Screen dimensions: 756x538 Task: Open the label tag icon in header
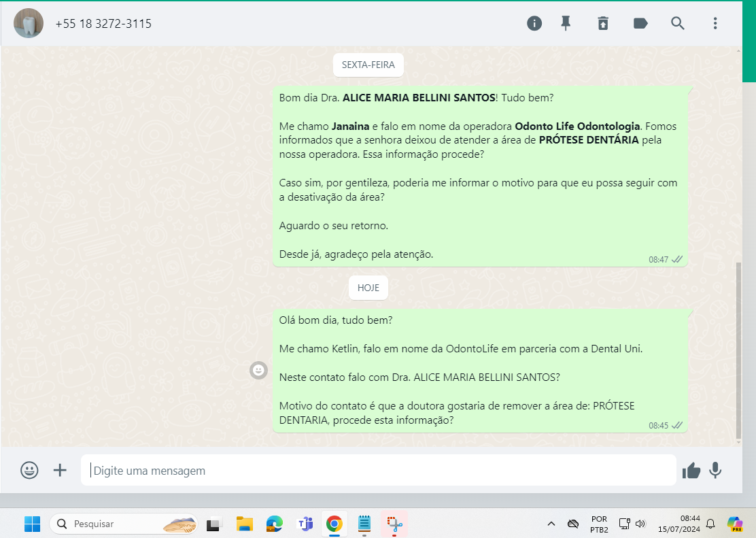[x=640, y=23]
